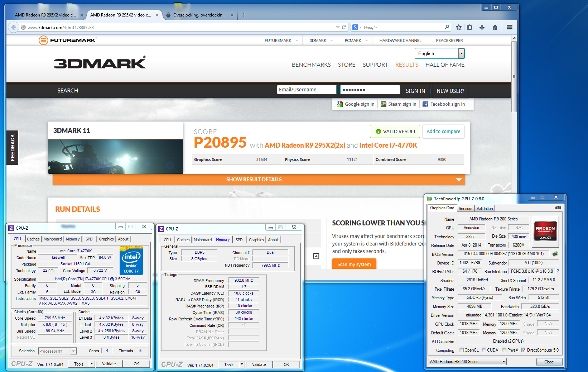The image size is (588, 372).
Task: Click the browser vertical scrollbar thumb
Action: click(x=514, y=77)
